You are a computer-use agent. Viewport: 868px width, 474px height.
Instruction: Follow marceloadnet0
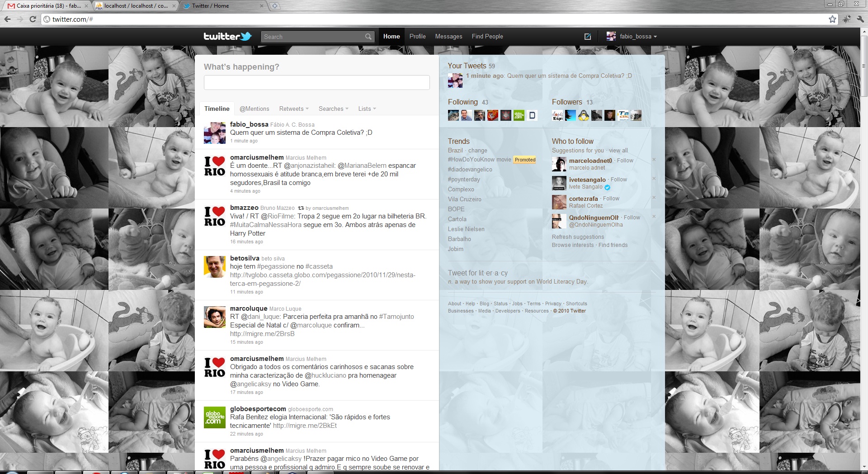point(625,161)
